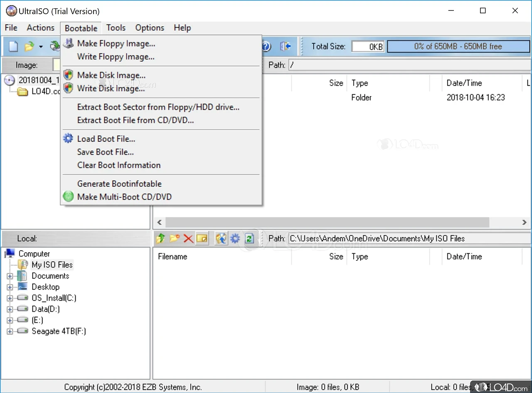Select the OS_Install(C:) drive
Viewport: 532px width, 393px height.
[54, 298]
